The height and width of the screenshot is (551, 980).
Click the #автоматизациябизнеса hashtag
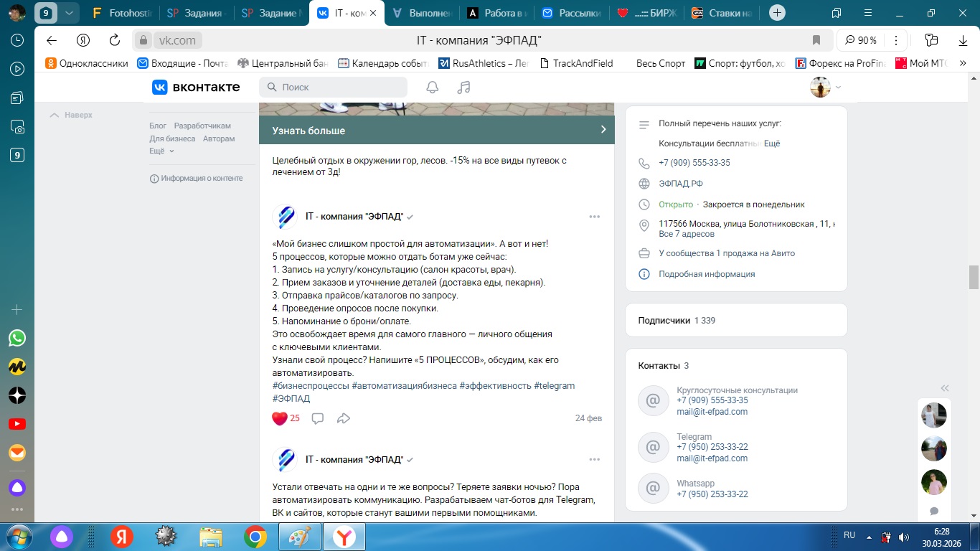coord(405,386)
